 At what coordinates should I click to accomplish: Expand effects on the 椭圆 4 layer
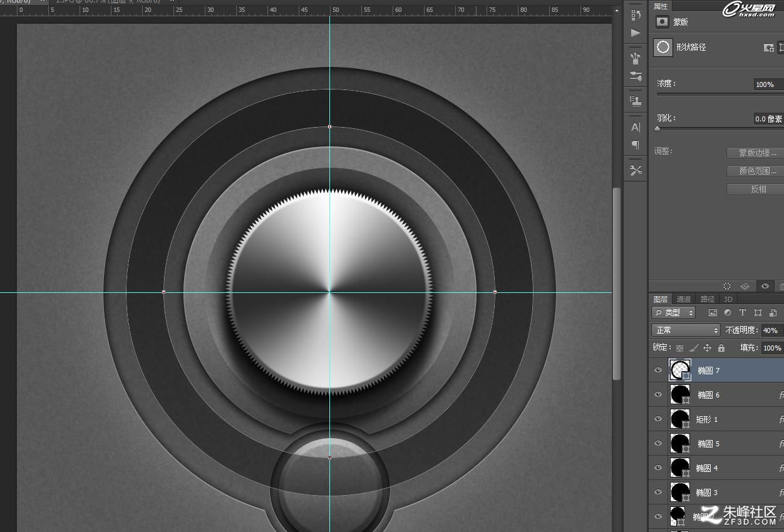[781, 468]
